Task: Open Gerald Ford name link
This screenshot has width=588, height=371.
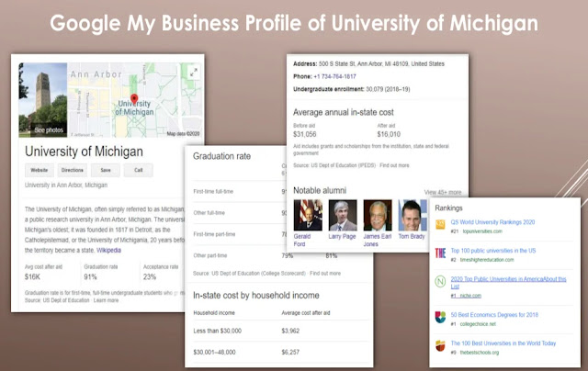Action: click(x=302, y=241)
